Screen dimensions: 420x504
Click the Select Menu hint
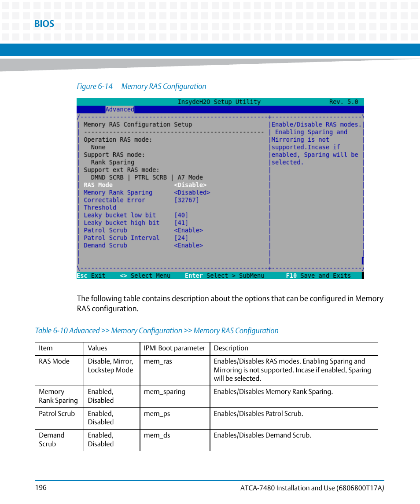(145, 276)
